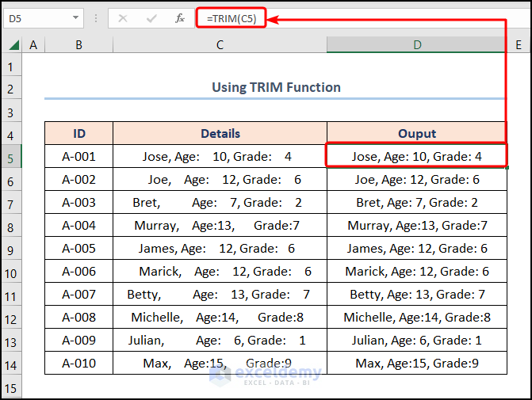Viewport: 532px width, 400px height.
Task: Select column D header
Action: coord(417,46)
